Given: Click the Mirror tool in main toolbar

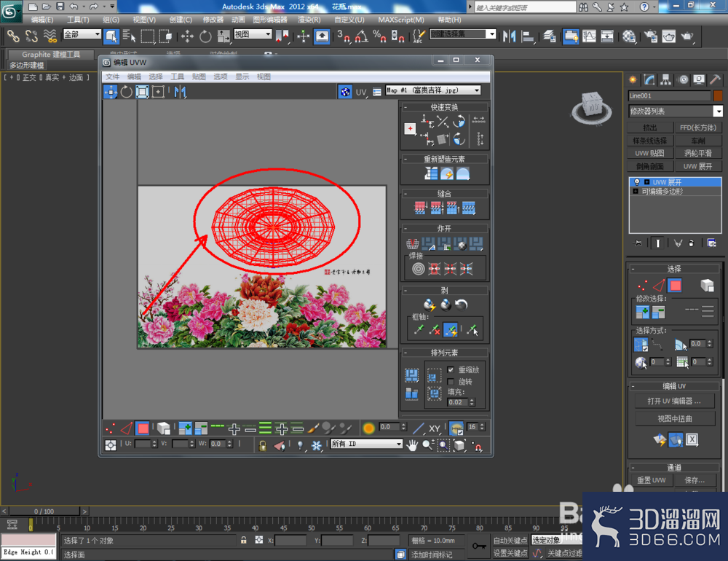Looking at the screenshot, I should (510, 36).
